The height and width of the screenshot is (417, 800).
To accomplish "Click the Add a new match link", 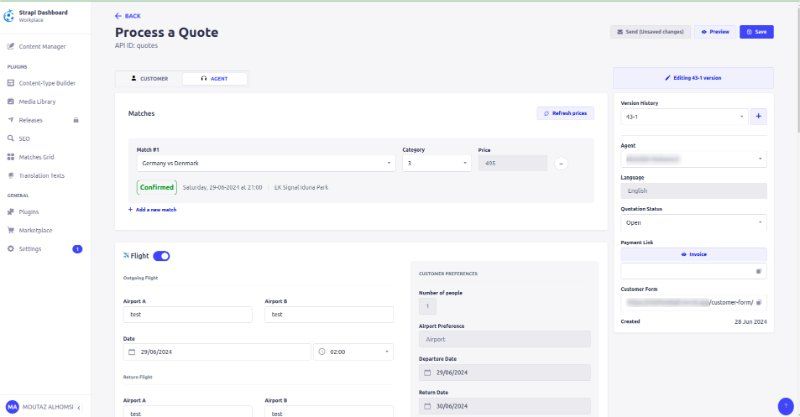I will coord(152,210).
